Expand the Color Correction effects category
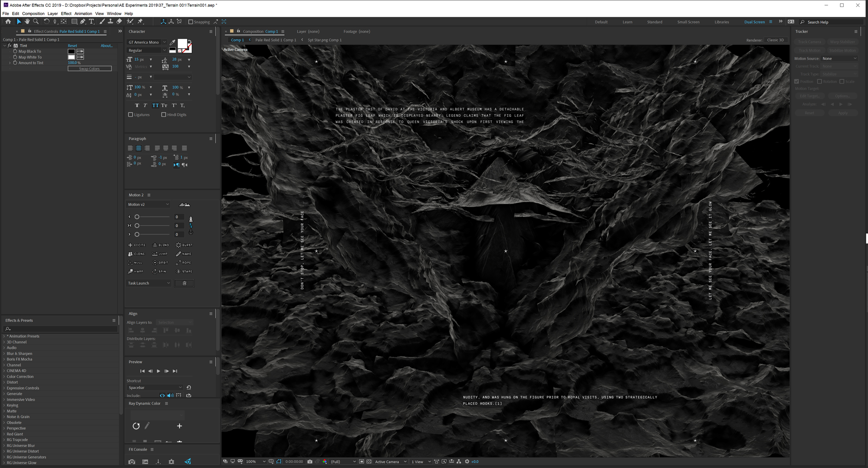 click(20, 376)
